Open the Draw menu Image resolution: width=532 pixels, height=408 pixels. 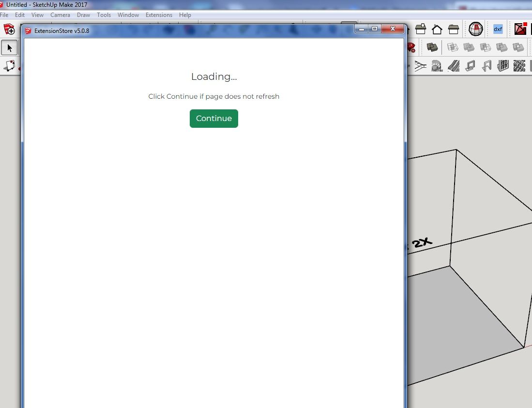tap(83, 15)
